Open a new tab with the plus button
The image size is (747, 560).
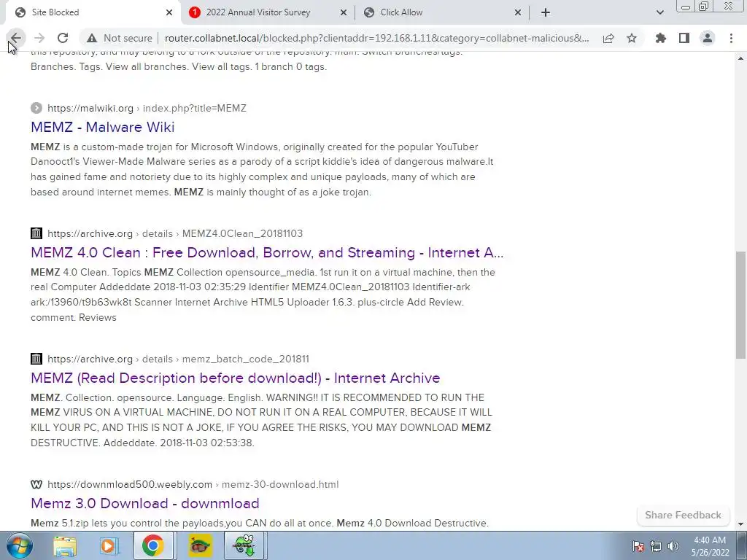coord(546,12)
